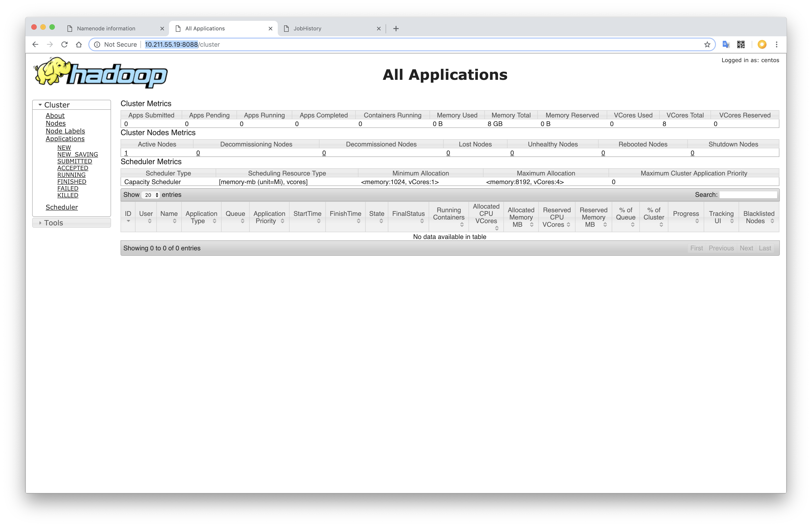The width and height of the screenshot is (812, 527).
Task: Sort table by State column
Action: [x=377, y=217]
